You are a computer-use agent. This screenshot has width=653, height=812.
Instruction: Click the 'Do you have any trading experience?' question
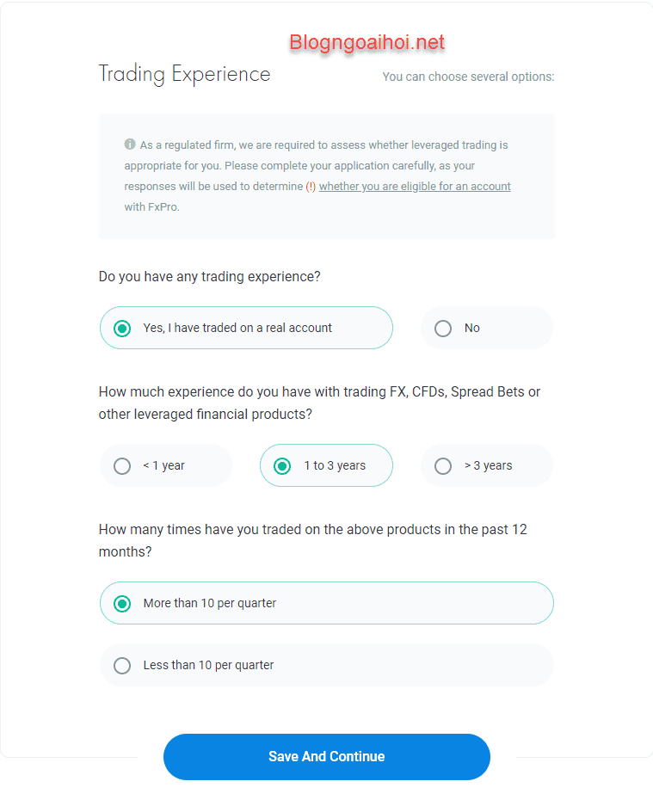209,277
